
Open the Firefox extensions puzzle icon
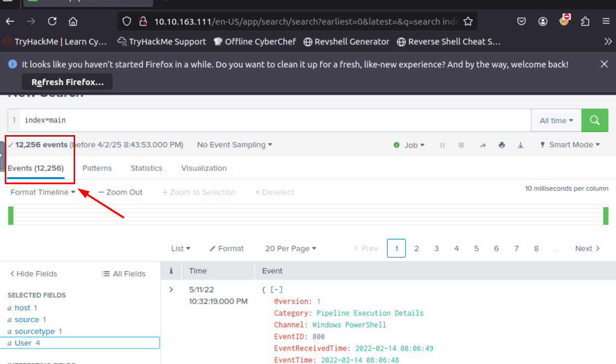[585, 21]
